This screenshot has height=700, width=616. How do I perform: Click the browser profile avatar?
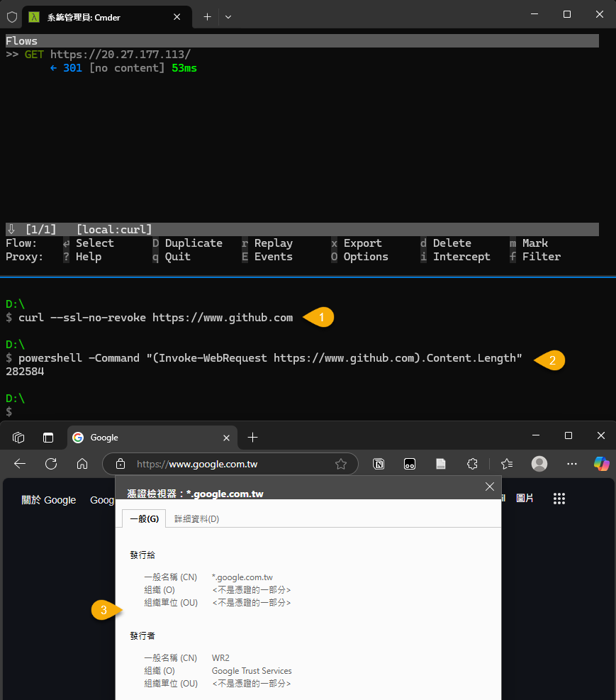pos(539,464)
